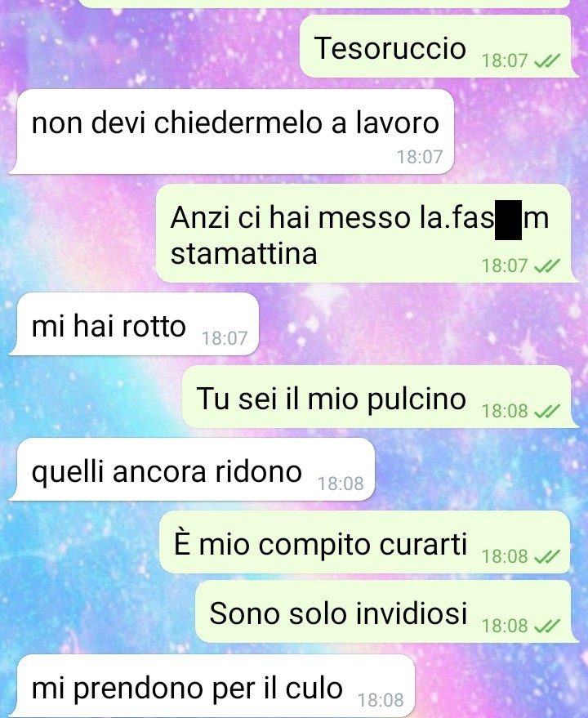
Task: Select the 'non devi chiedermelo a lavoro' message
Action: tap(232, 132)
